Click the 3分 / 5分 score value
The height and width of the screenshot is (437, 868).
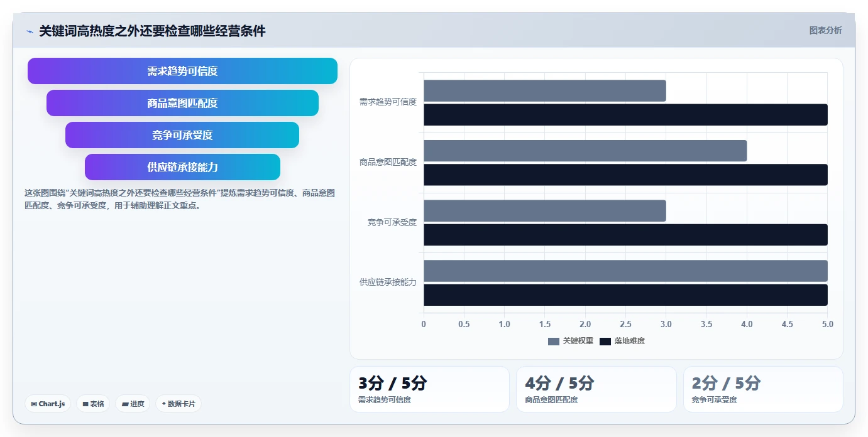tap(393, 383)
